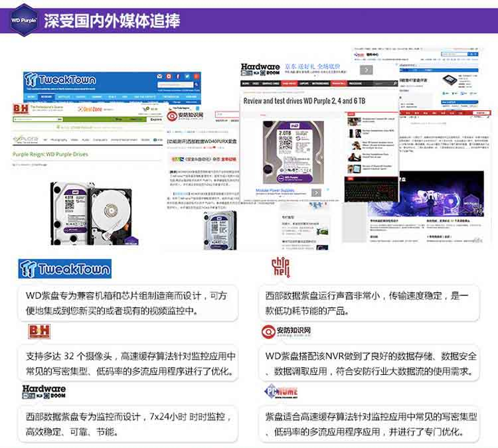Click the WD Purple 2.0TB drive photo
498x448 pixels.
click(293, 152)
